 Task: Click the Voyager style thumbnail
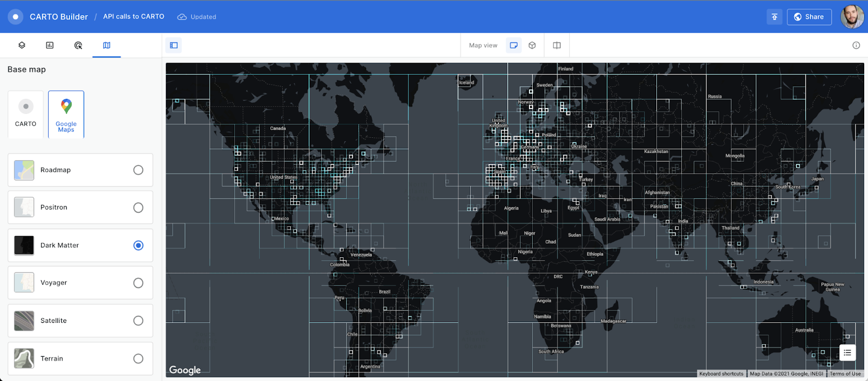tap(24, 283)
